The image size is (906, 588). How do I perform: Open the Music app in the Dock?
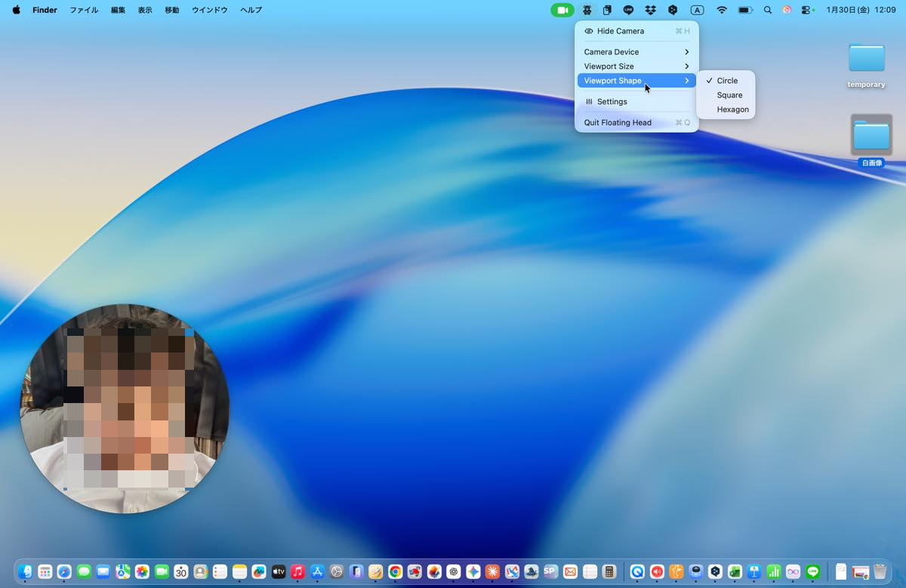(x=297, y=572)
